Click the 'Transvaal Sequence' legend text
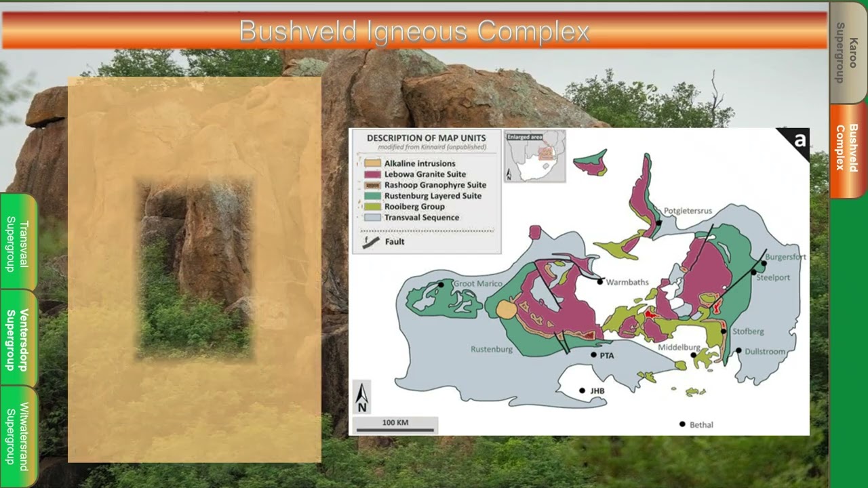Viewport: 868px width, 488px height. [422, 218]
